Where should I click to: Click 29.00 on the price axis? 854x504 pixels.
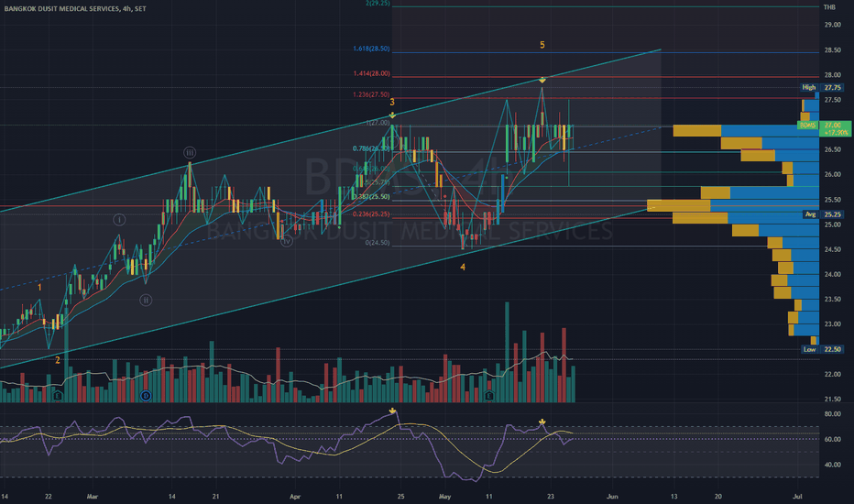point(832,25)
